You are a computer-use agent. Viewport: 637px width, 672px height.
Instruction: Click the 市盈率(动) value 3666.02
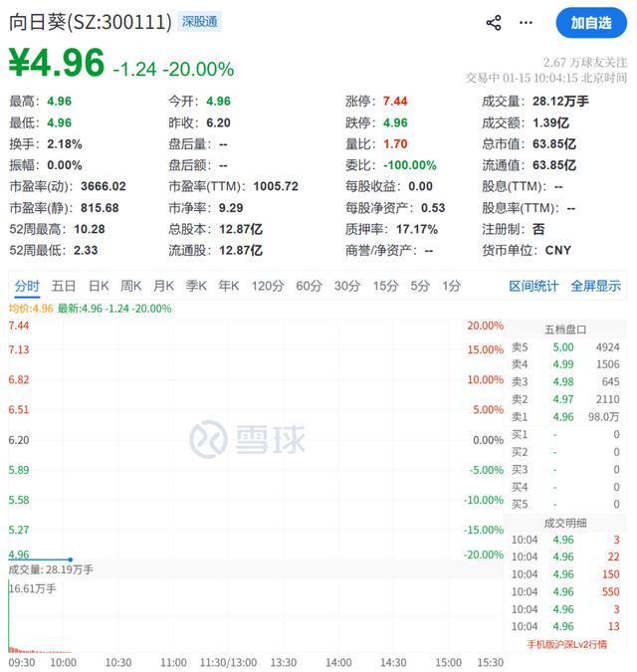104,186
